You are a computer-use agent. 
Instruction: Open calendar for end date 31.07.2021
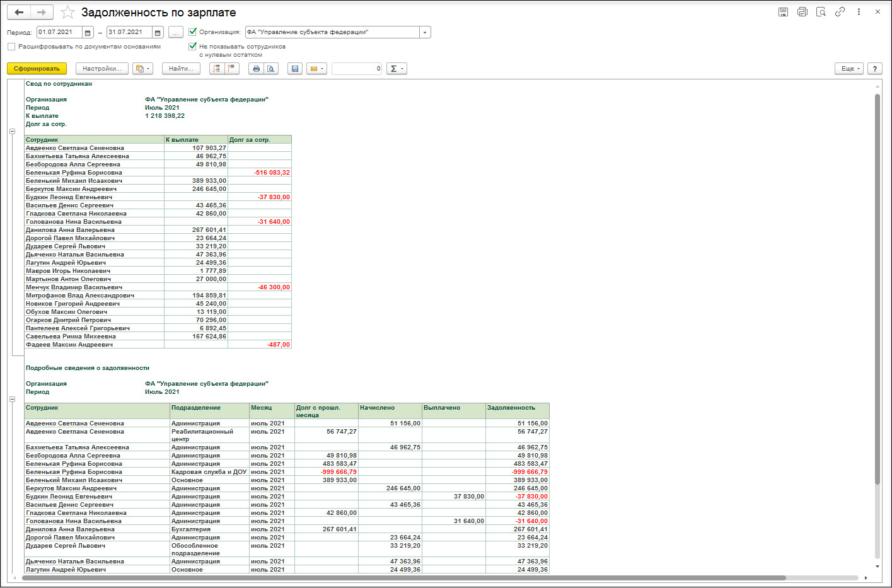[158, 32]
